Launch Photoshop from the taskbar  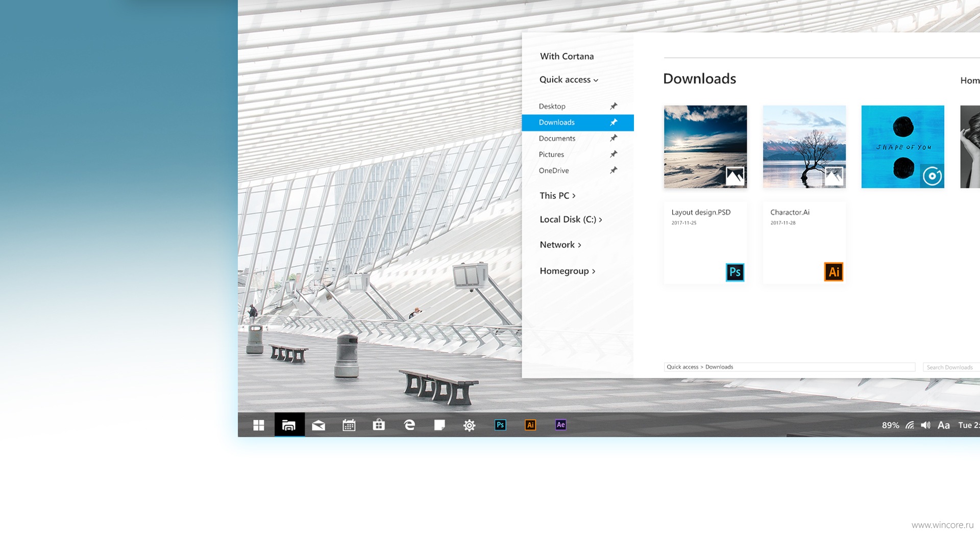pyautogui.click(x=500, y=425)
